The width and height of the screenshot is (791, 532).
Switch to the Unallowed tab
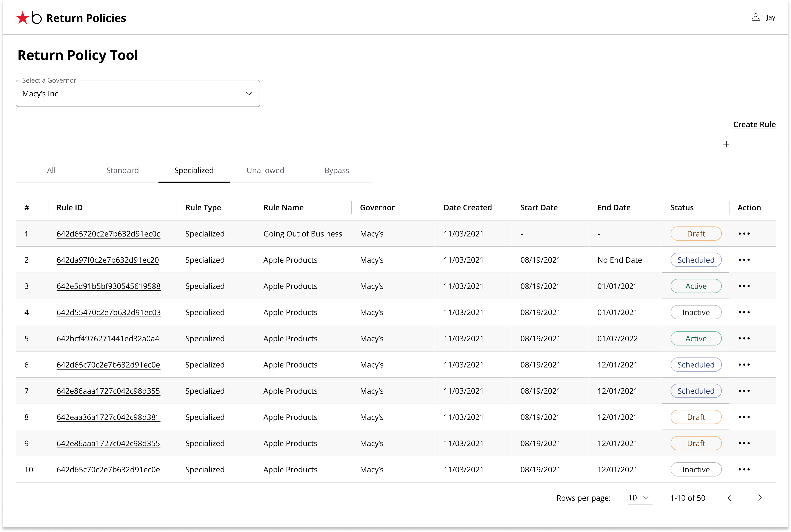(x=265, y=170)
